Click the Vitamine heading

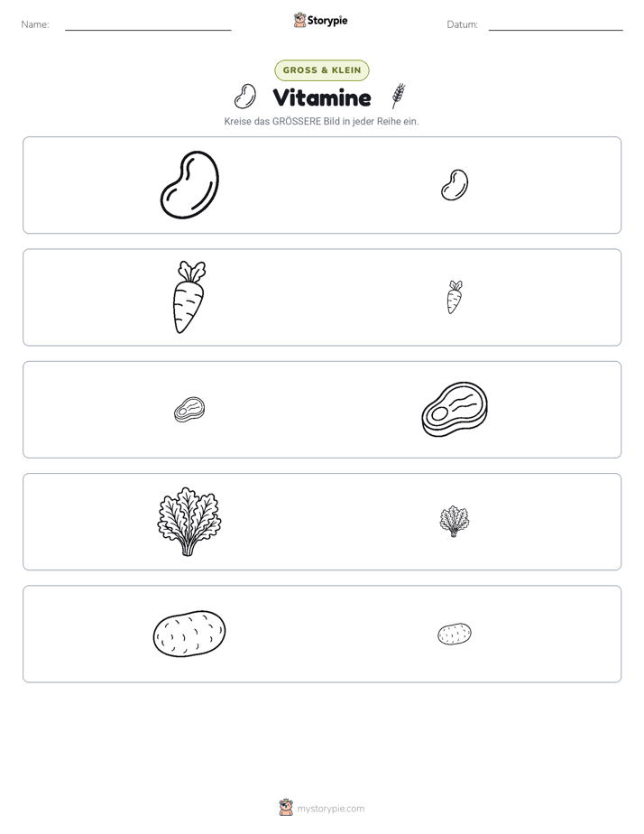(322, 97)
